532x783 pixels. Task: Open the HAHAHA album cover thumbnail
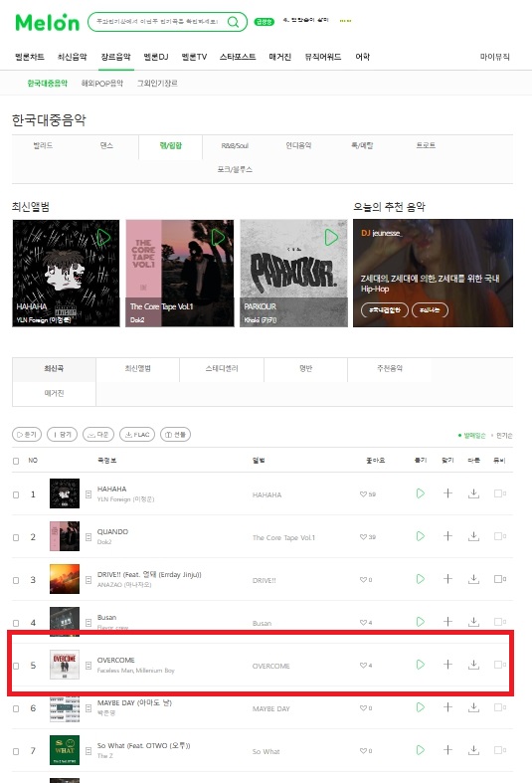pos(65,493)
